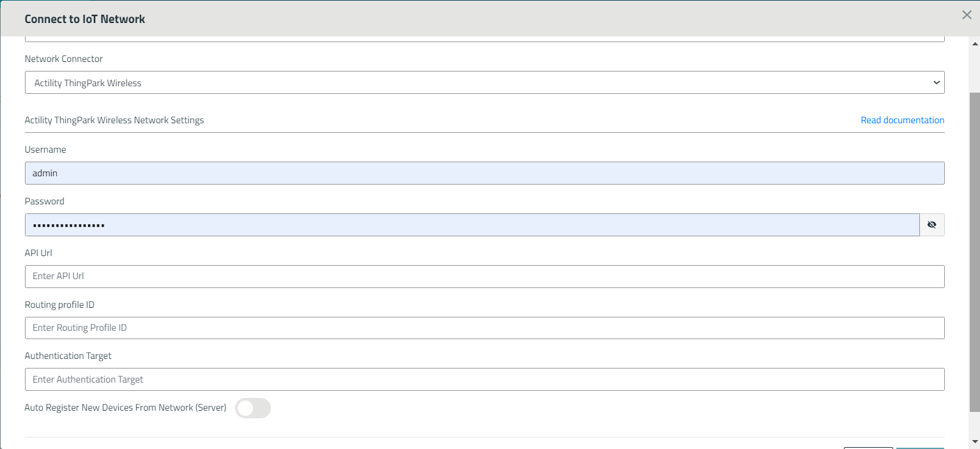Click into the masked Password field

[471, 225]
